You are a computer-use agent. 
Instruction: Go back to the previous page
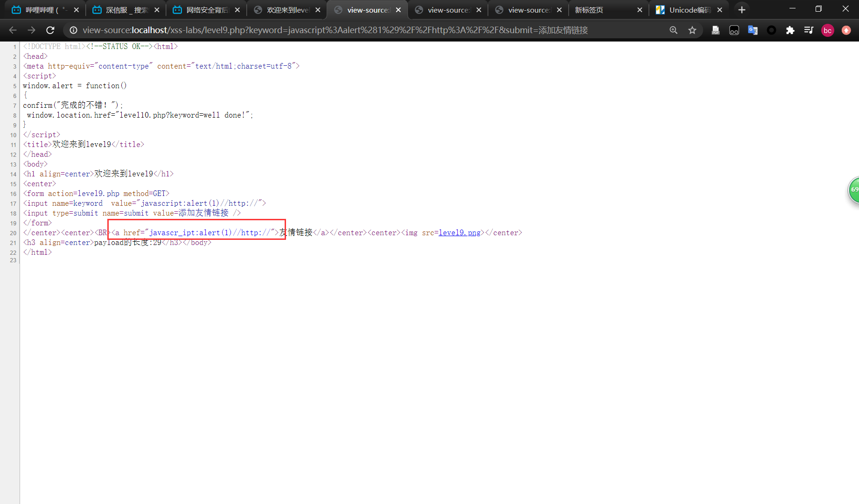coord(13,30)
